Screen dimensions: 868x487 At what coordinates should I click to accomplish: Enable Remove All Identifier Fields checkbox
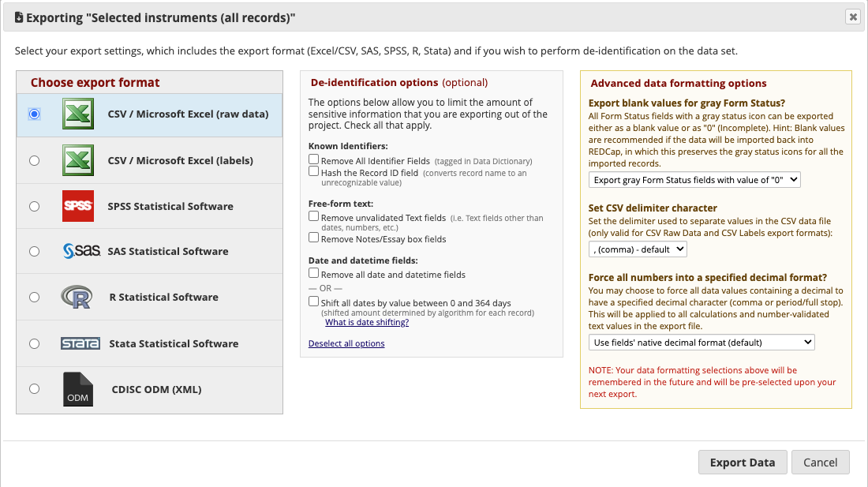[x=314, y=159]
